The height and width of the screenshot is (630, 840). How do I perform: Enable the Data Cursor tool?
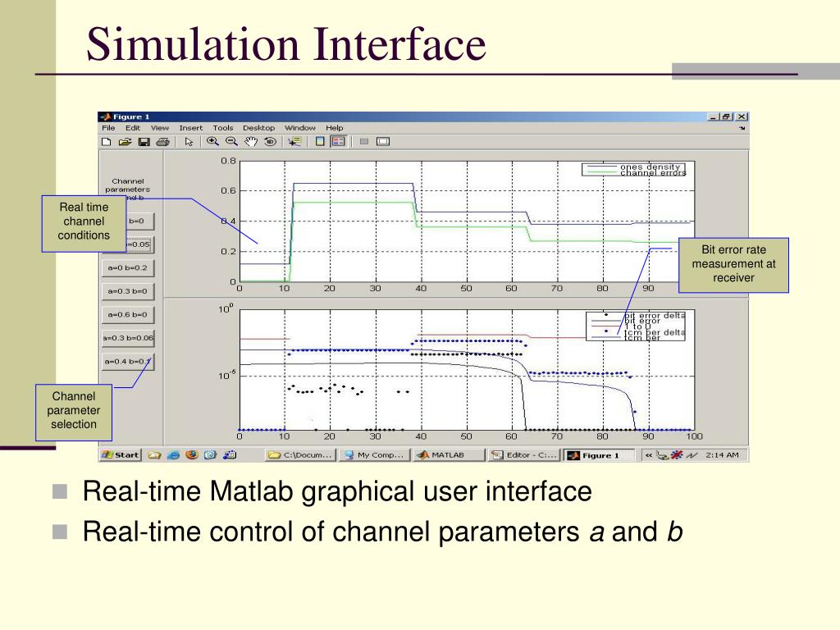[294, 141]
